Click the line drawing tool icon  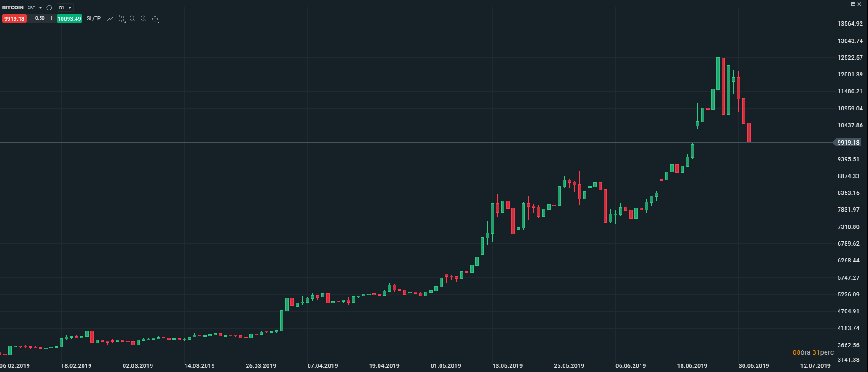(110, 19)
